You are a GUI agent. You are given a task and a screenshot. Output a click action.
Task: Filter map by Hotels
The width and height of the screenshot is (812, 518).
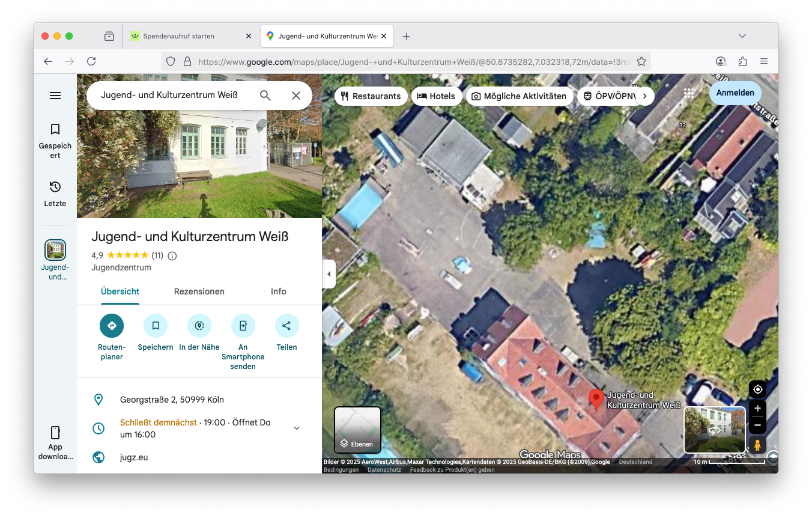437,96
